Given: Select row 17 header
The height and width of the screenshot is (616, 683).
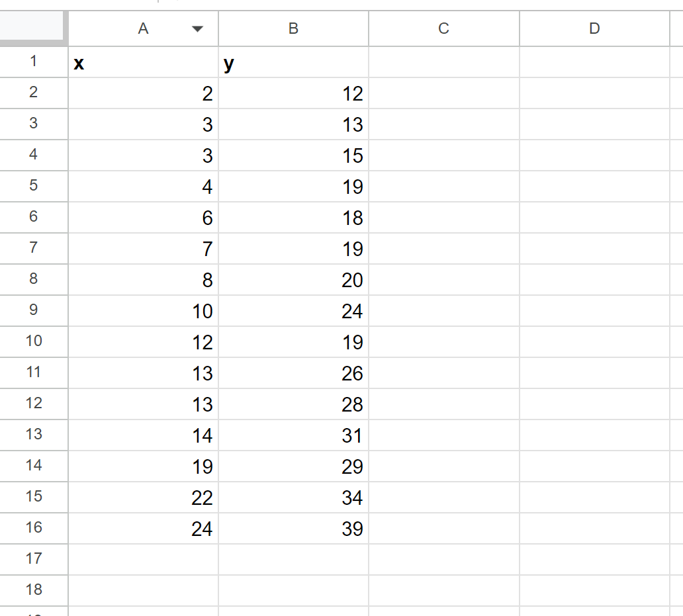Looking at the screenshot, I should click(x=34, y=559).
